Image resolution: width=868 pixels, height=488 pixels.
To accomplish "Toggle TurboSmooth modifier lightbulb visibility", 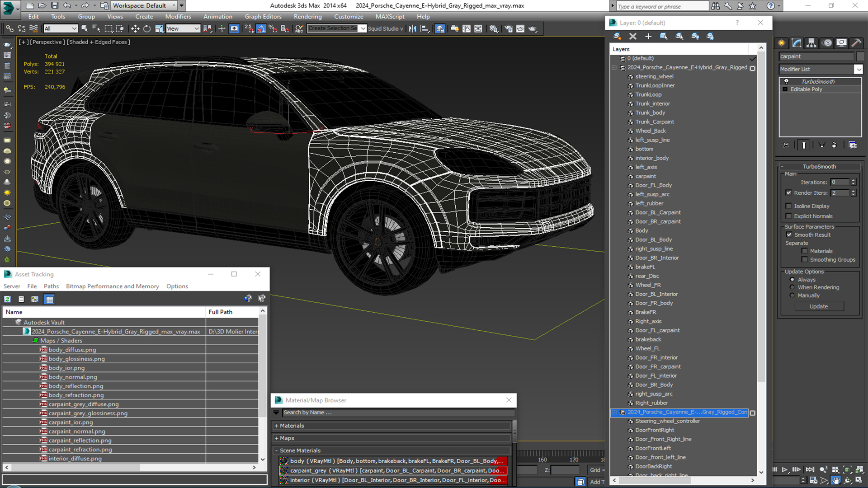I will [x=786, y=82].
